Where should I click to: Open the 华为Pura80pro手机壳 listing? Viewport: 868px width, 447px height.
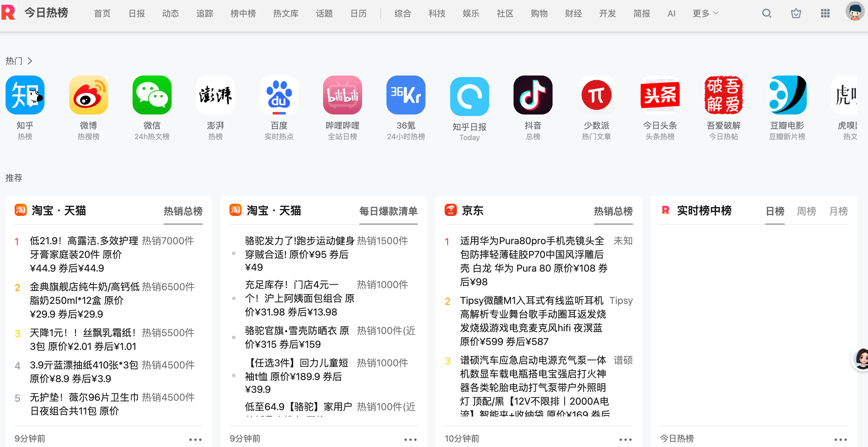click(x=534, y=261)
